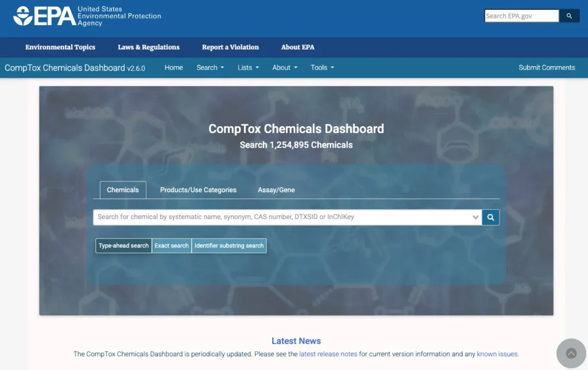Click the EPA.gov search magnifier button
The width and height of the screenshot is (588, 370).
(569, 16)
